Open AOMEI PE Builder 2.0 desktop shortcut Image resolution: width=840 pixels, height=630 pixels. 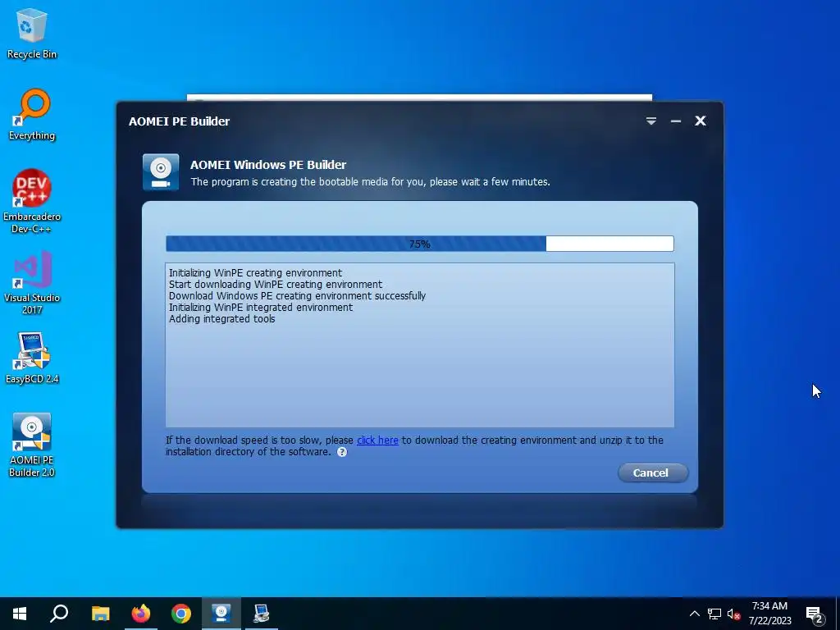point(32,445)
